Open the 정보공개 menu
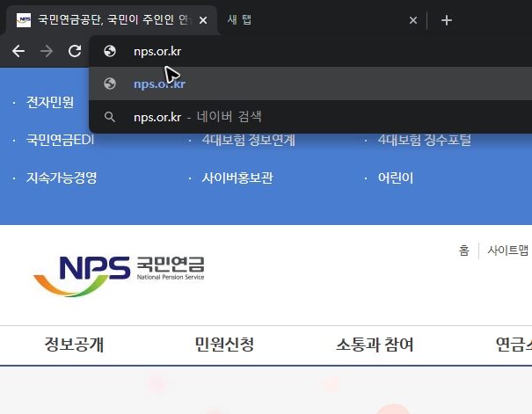 click(74, 345)
